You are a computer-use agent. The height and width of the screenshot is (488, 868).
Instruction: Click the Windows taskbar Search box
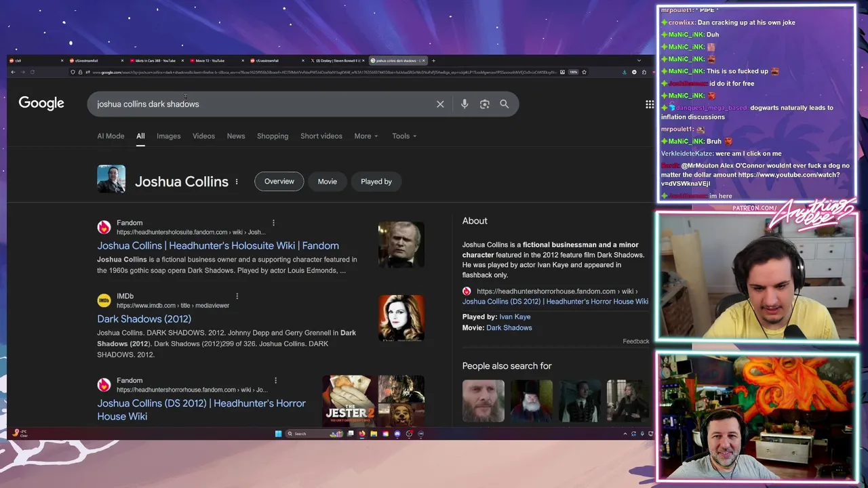[x=314, y=434]
